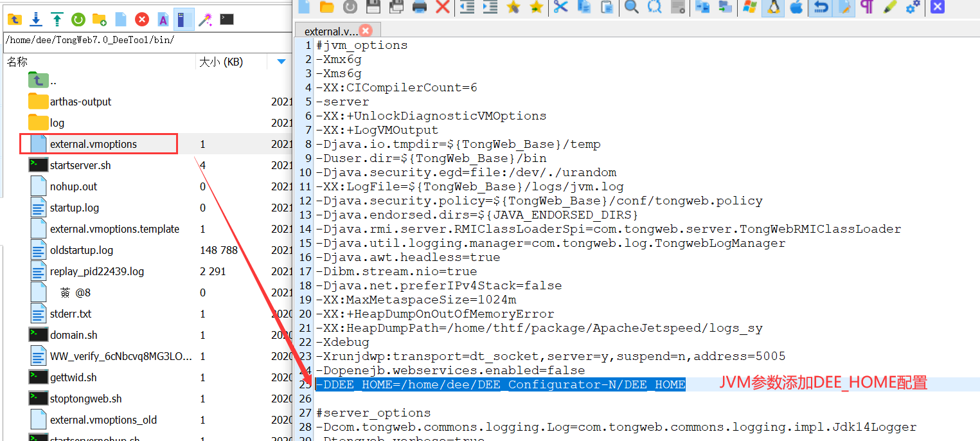Create a new folder with plus icon
Viewport: 980px width, 441px height.
coord(99,19)
